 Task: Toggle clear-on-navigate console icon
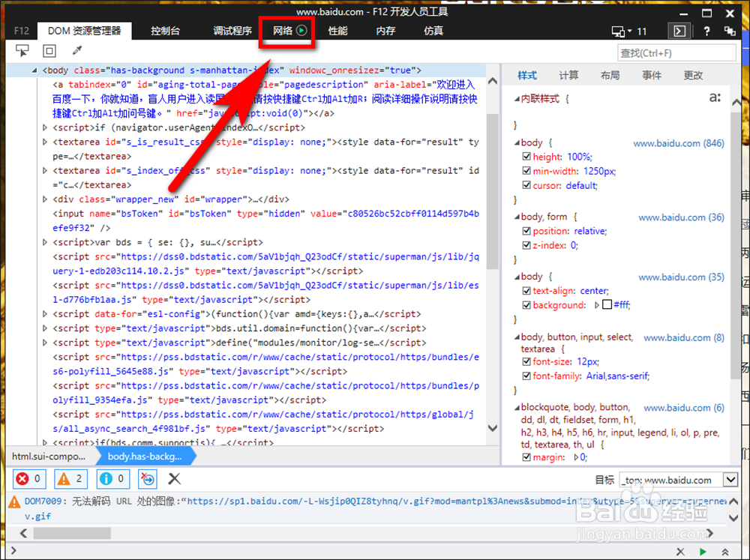click(x=147, y=479)
